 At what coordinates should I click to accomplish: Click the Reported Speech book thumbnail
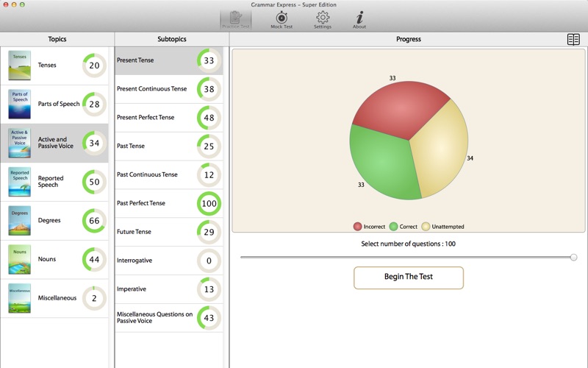click(x=19, y=182)
